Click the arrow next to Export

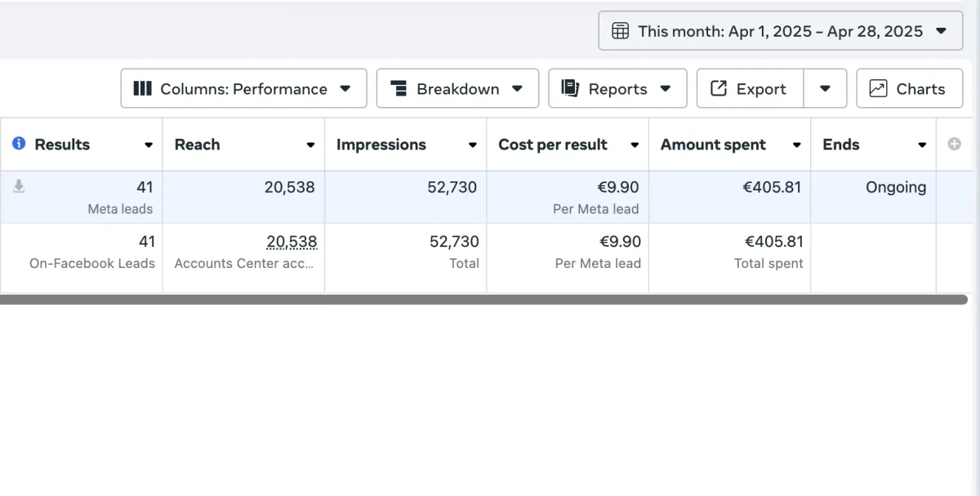(x=825, y=88)
